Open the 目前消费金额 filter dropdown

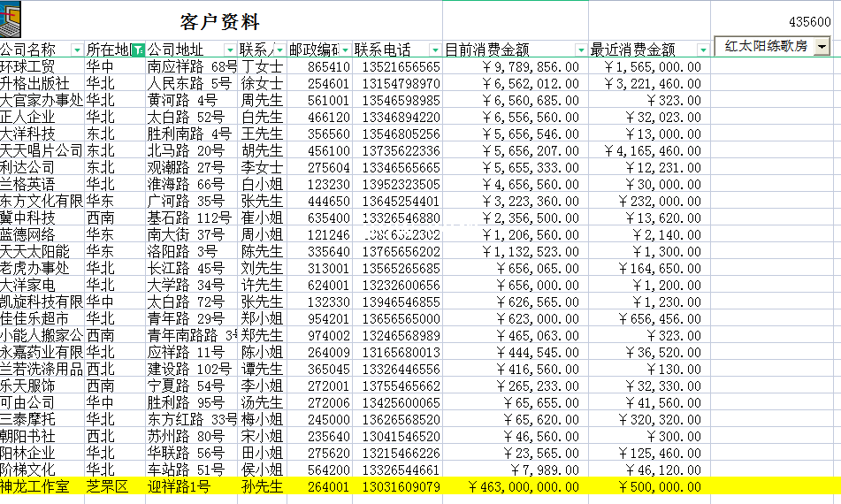(580, 50)
